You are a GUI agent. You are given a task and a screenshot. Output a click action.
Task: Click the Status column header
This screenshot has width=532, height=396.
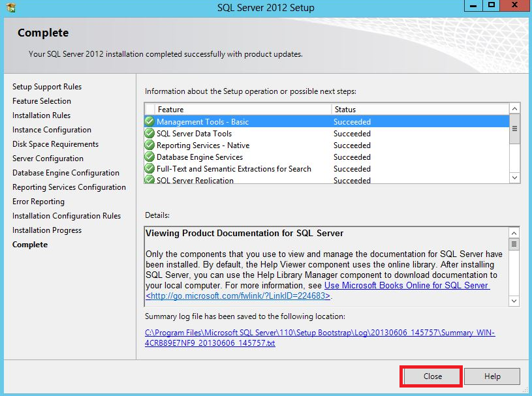420,110
